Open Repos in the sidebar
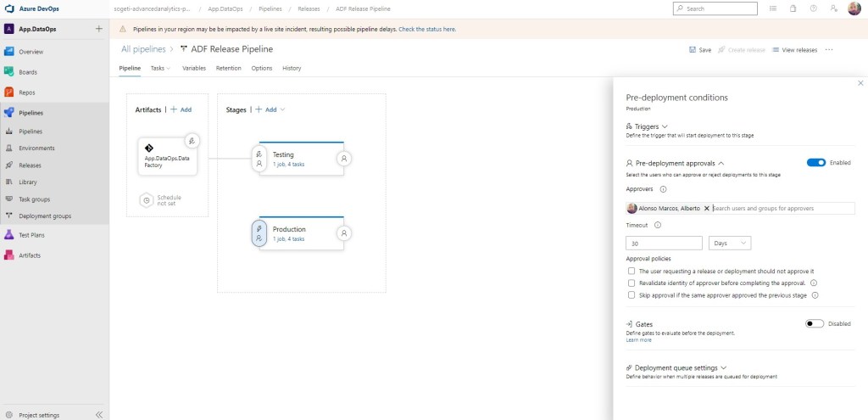Viewport: 868px width, 420px height. click(28, 92)
